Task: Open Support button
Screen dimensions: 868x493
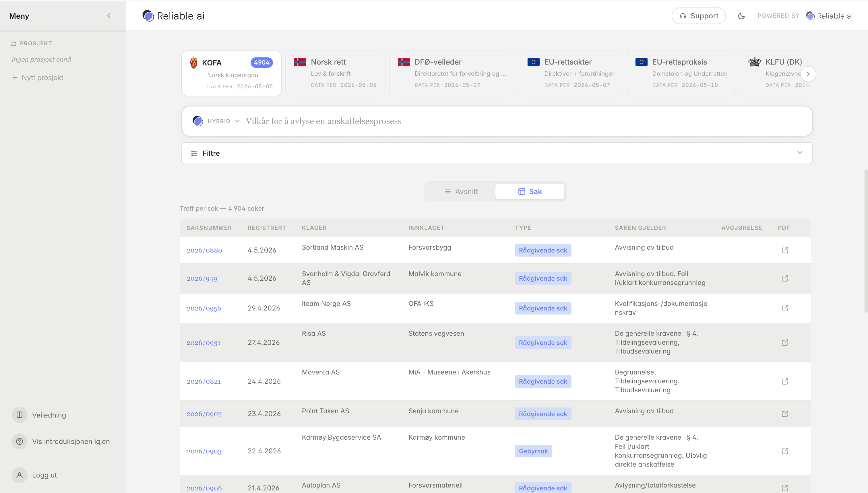Action: click(x=698, y=16)
